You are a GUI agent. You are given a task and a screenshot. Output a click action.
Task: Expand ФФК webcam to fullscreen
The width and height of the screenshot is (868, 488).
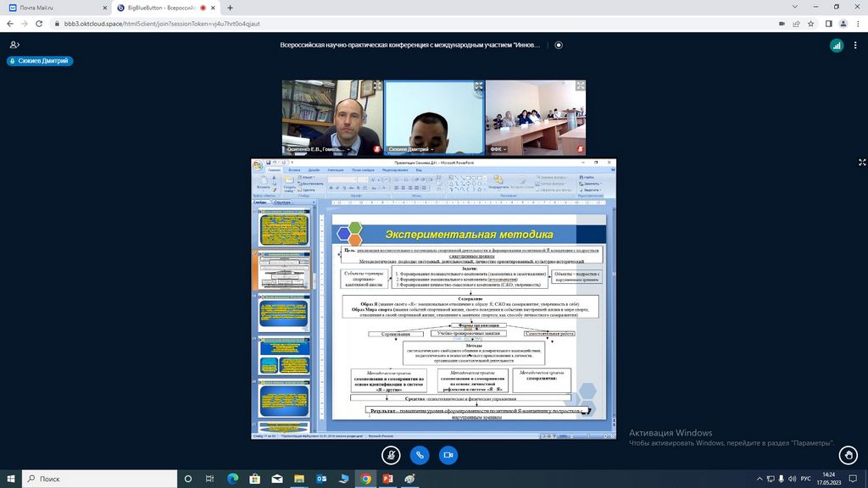[580, 86]
